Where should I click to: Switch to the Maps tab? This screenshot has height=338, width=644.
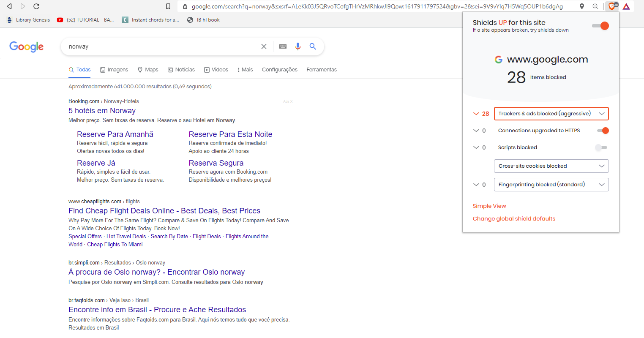[x=148, y=70]
